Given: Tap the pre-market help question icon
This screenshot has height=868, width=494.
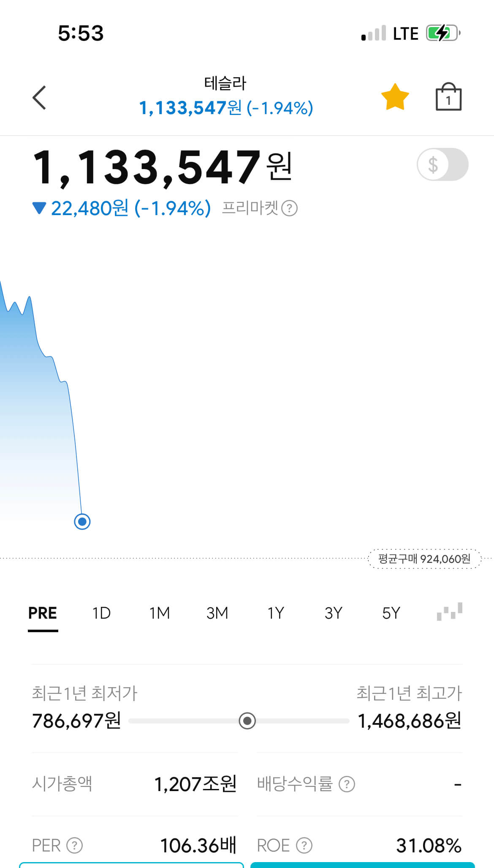Looking at the screenshot, I should pyautogui.click(x=290, y=208).
